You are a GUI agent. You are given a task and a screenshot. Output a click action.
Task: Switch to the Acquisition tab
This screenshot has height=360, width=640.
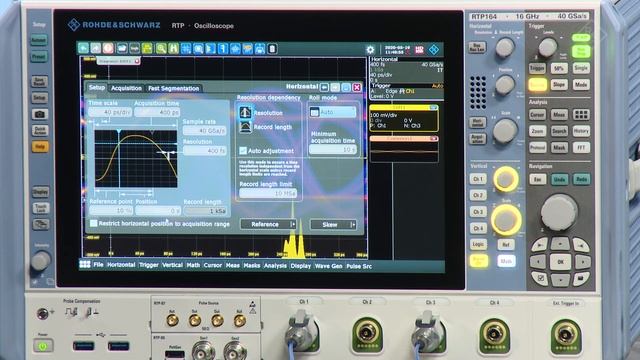pos(126,88)
